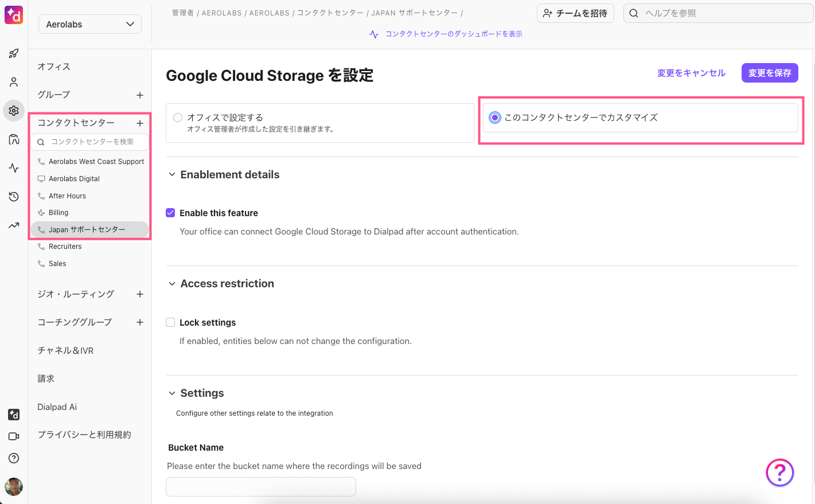Open the help question mark sidebar icon
815x504 pixels.
coord(14,458)
